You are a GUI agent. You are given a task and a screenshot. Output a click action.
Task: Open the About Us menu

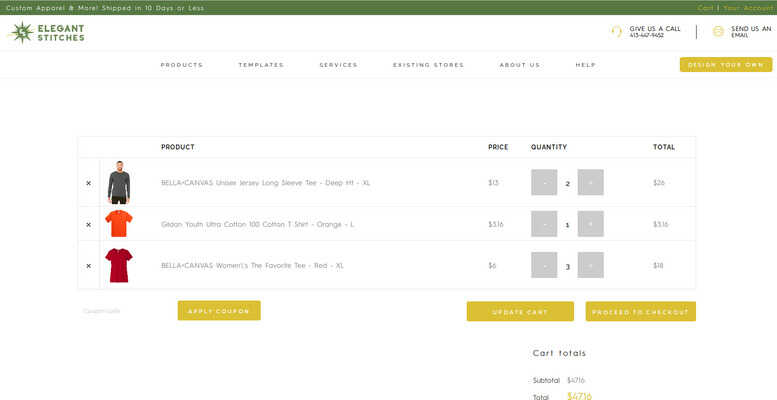point(520,65)
